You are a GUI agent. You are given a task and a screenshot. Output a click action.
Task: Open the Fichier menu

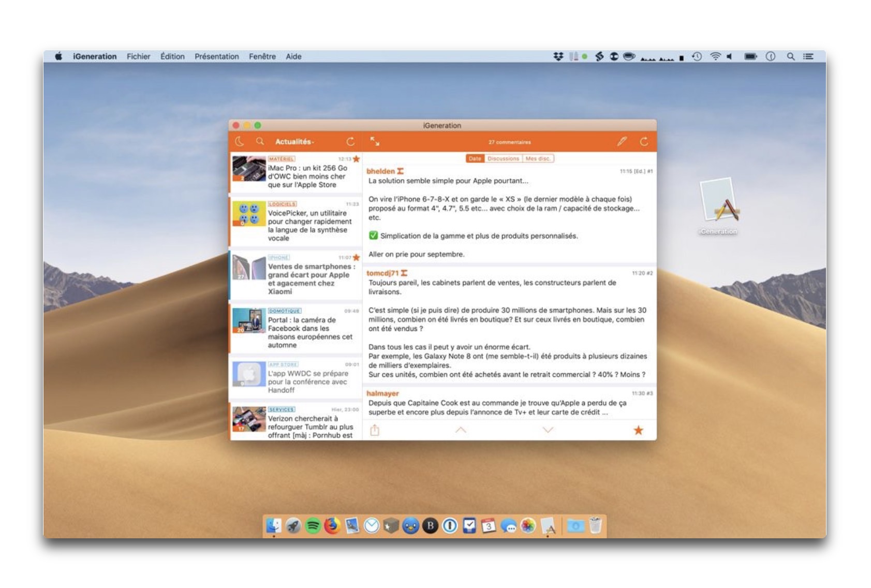tap(138, 56)
